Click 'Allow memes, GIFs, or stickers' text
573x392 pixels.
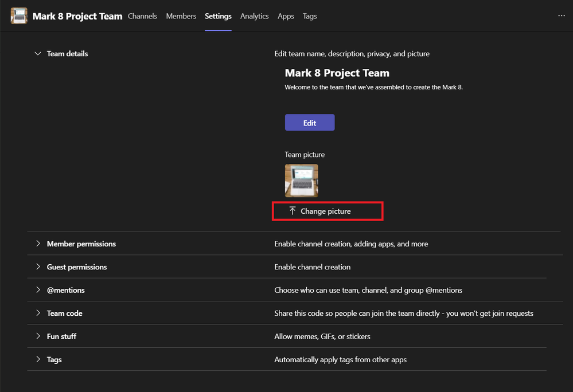click(322, 336)
